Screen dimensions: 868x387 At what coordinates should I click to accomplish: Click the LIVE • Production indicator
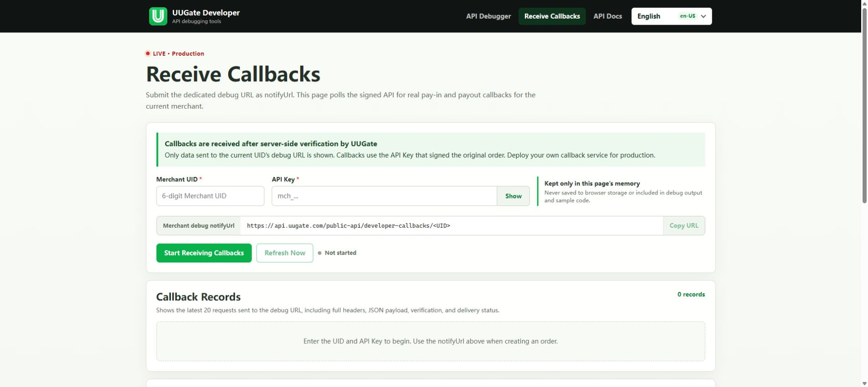175,53
